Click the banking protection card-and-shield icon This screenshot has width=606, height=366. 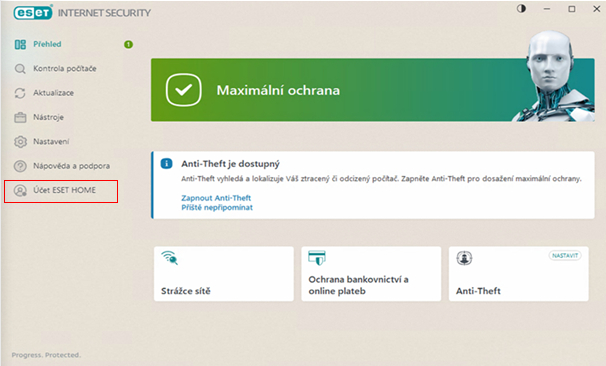tap(317, 258)
